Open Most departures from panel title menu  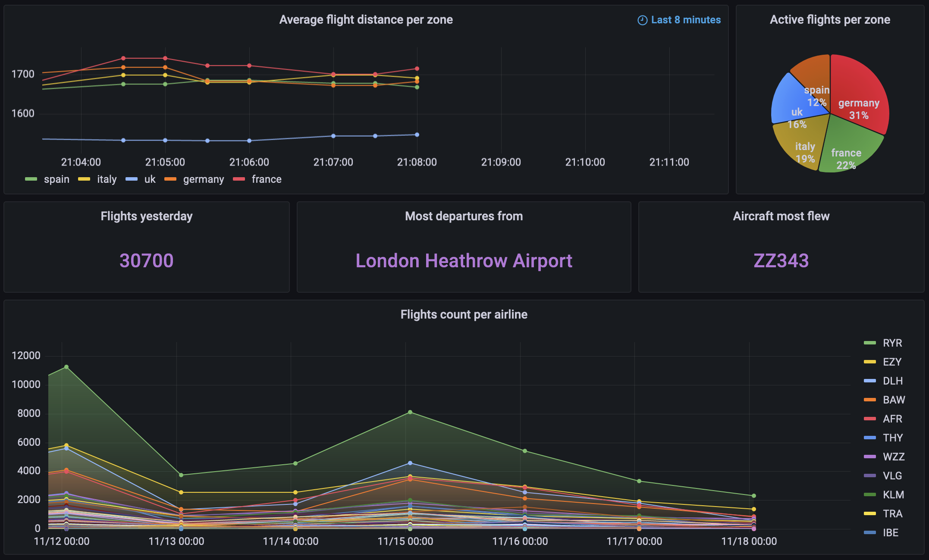pyautogui.click(x=464, y=216)
